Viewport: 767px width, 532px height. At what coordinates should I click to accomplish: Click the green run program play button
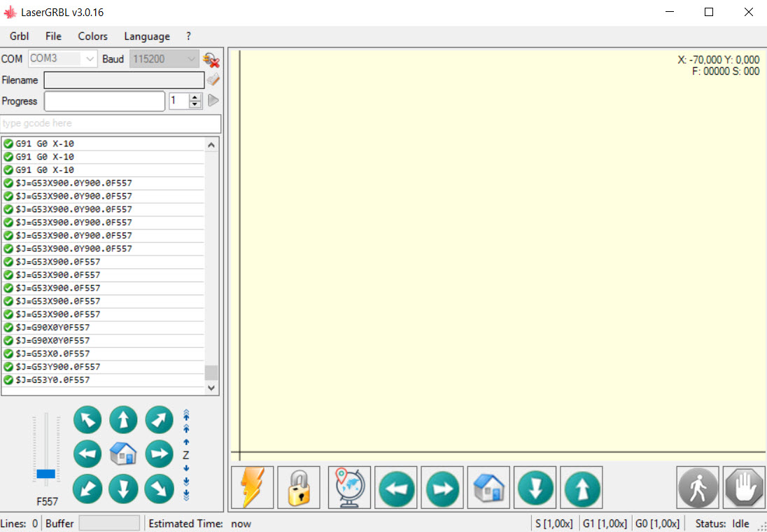point(213,100)
